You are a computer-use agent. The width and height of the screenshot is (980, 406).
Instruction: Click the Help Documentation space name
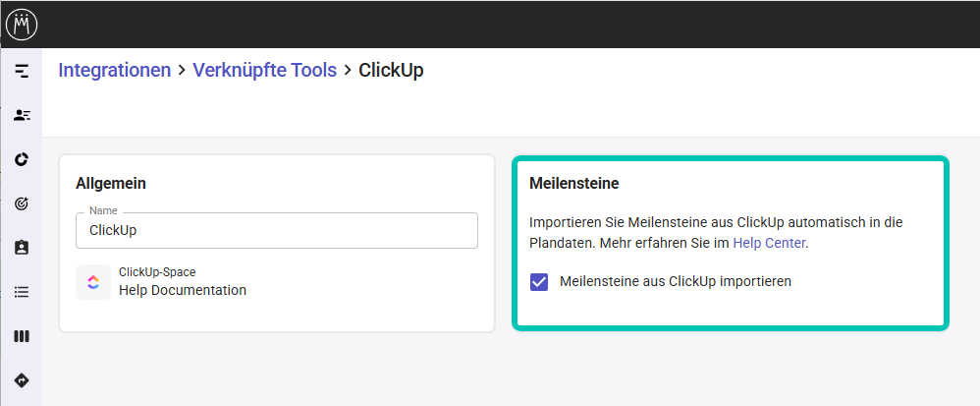point(183,290)
